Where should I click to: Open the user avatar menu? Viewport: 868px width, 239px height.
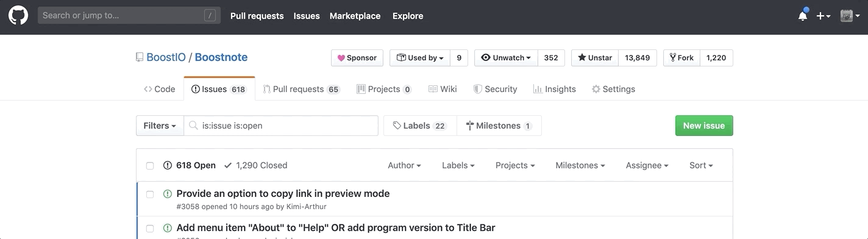(x=850, y=16)
